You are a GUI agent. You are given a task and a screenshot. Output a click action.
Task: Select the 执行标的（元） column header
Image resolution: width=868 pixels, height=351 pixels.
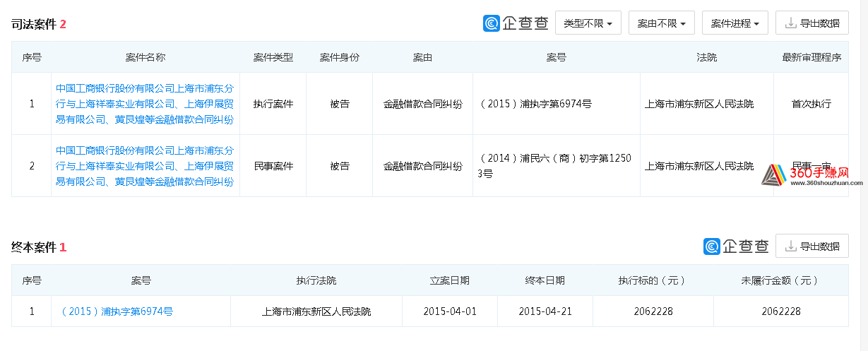(x=653, y=280)
